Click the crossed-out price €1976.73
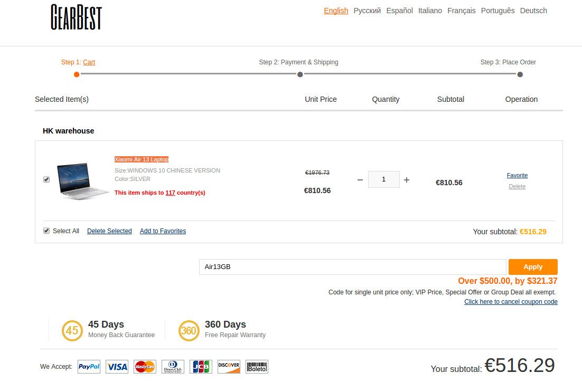582x392 pixels. [317, 173]
